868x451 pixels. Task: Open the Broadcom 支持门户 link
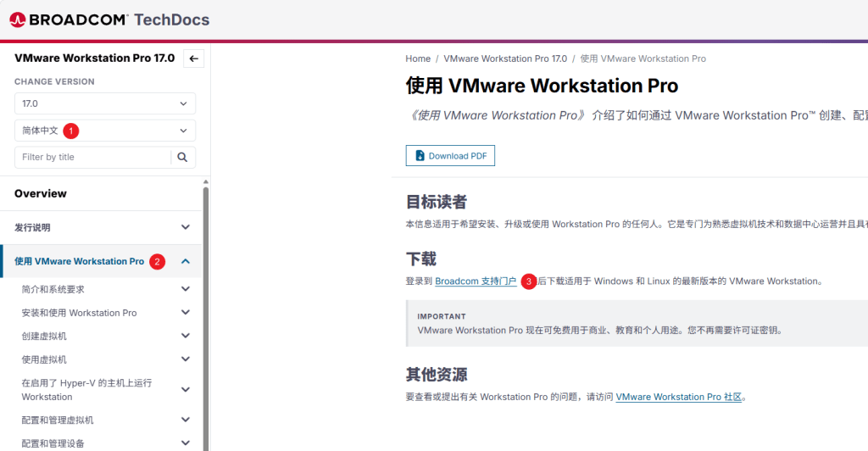(476, 281)
